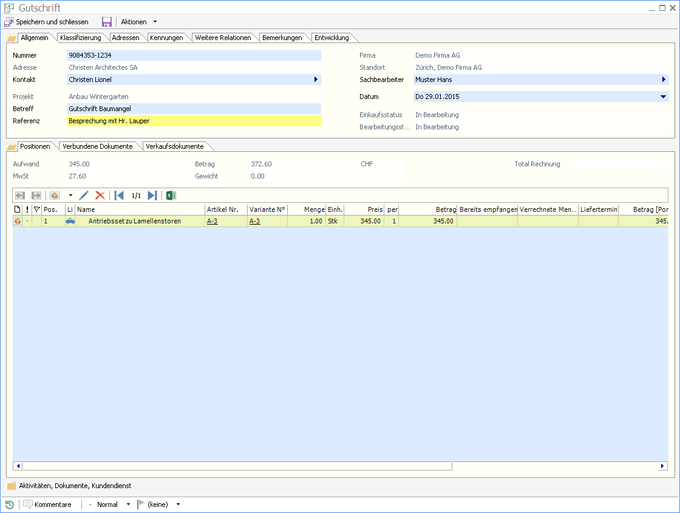Click the Li column header
680x513 pixels.
(x=70, y=209)
